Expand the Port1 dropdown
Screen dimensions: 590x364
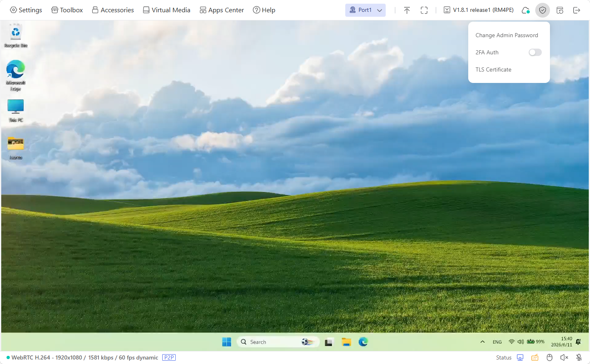point(365,10)
